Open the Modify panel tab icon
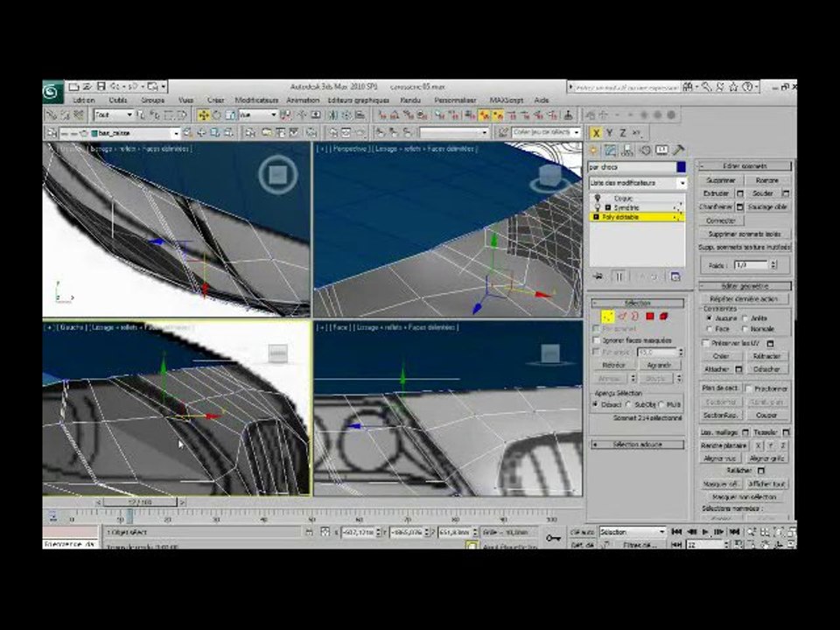Screen dimensions: 840x630 (x=610, y=150)
